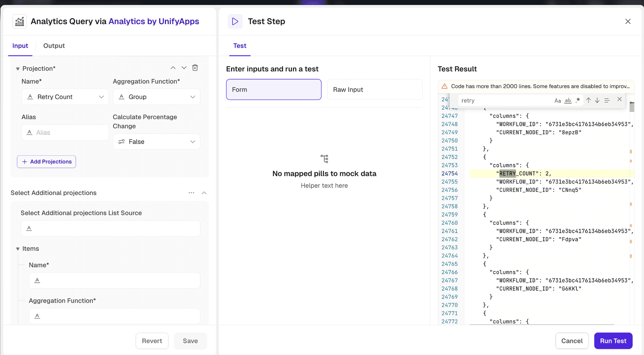This screenshot has height=355, width=644.
Task: Delete the Projection with trash icon
Action: 195,68
